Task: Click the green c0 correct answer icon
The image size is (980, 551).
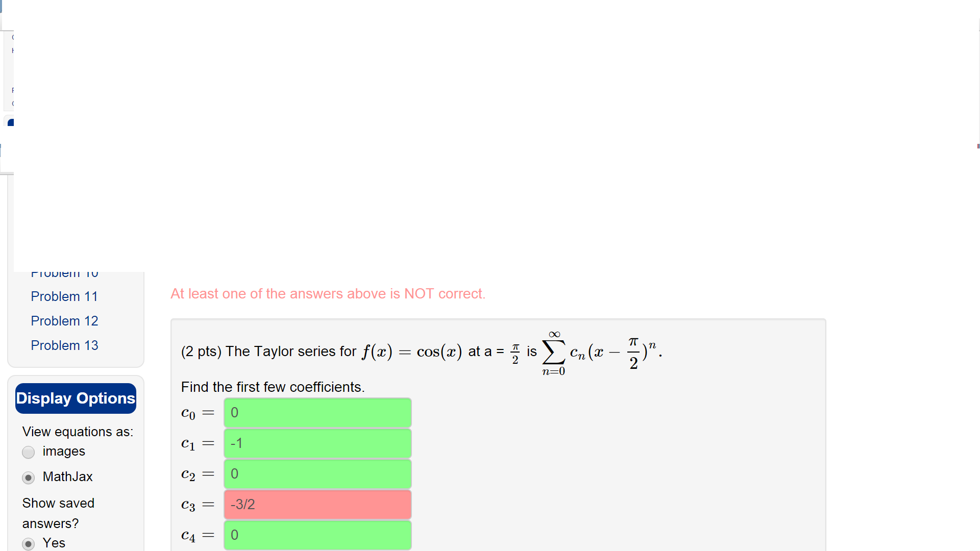Action: [x=317, y=412]
